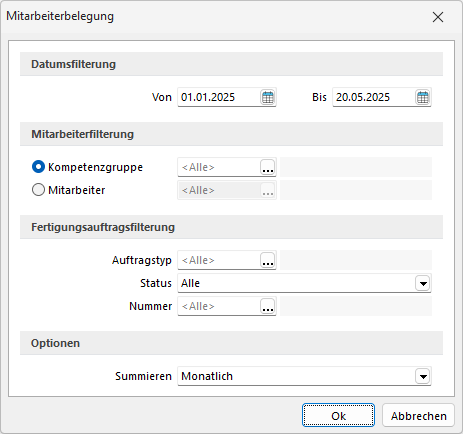
Task: Focus the Auftragstyp <Alle> input field
Action: pyautogui.click(x=219, y=260)
